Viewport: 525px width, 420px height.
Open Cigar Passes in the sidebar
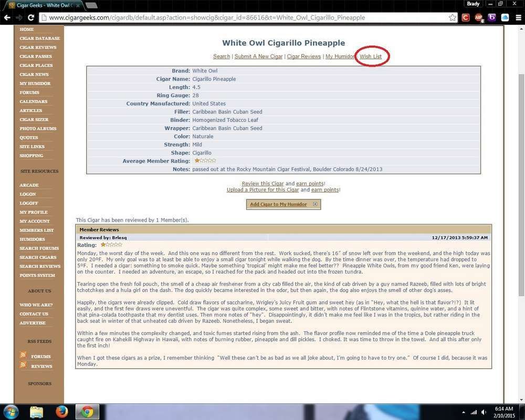(x=36, y=57)
